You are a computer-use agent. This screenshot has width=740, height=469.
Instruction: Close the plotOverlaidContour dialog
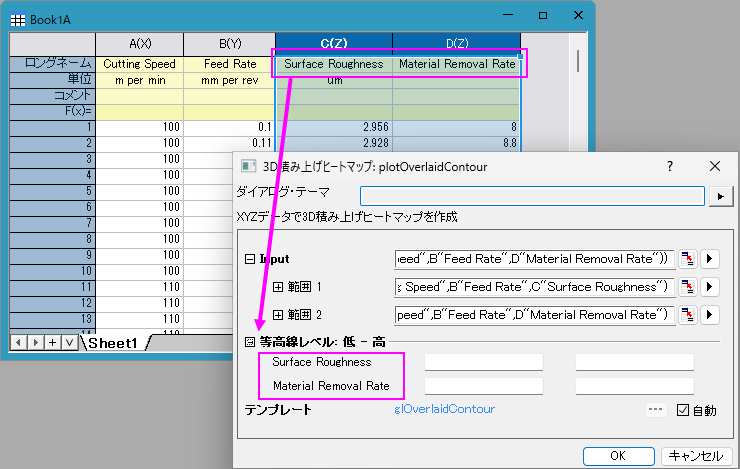tap(715, 166)
